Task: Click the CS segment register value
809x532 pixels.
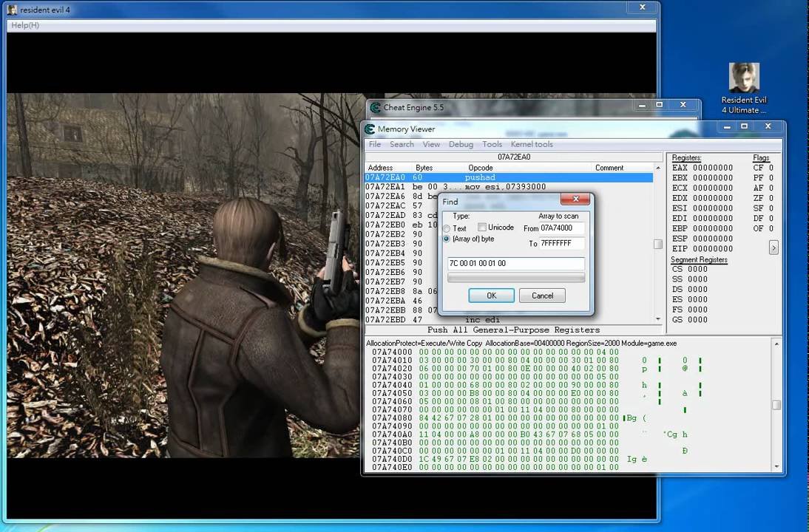Action: point(697,269)
